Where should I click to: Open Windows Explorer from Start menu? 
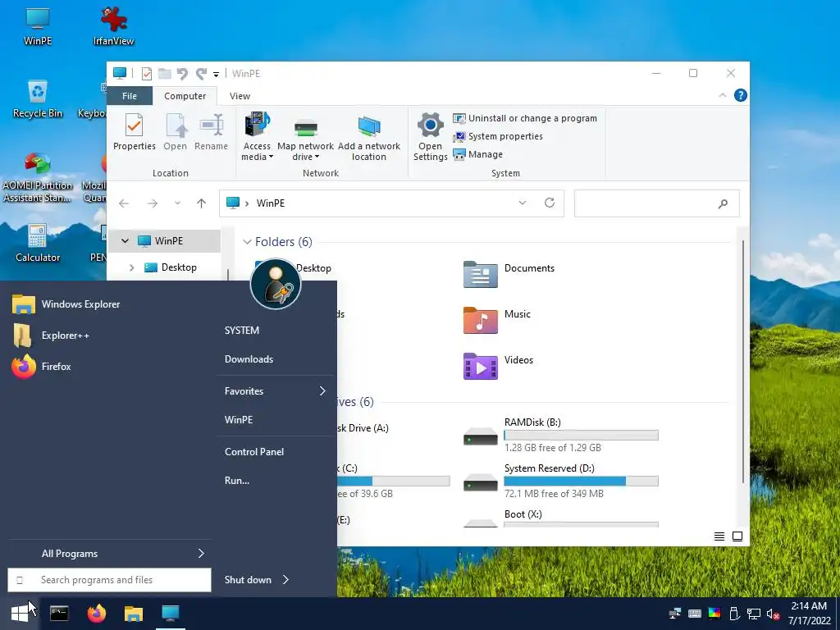tap(107, 304)
